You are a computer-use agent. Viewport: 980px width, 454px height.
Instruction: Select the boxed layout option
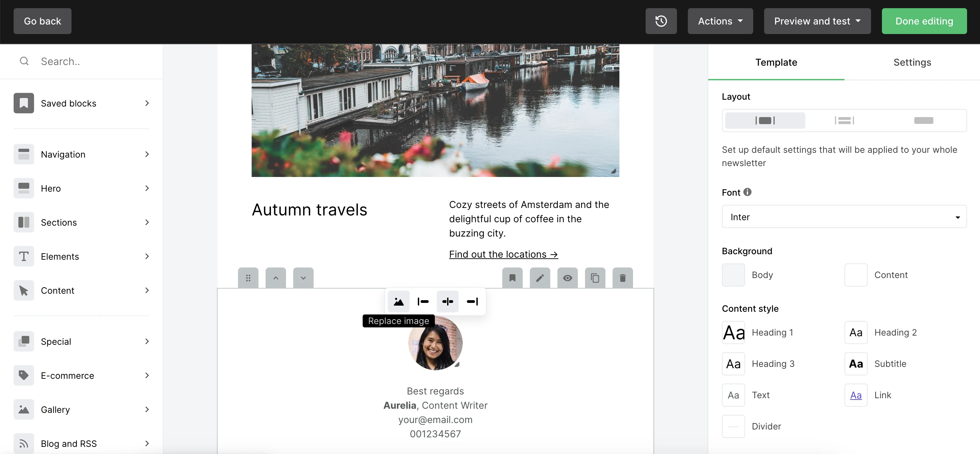click(765, 120)
